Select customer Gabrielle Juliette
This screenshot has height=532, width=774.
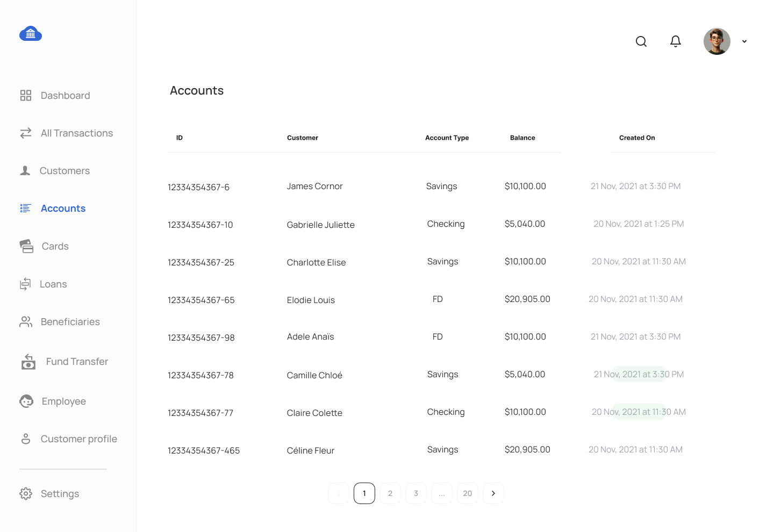pyautogui.click(x=321, y=225)
